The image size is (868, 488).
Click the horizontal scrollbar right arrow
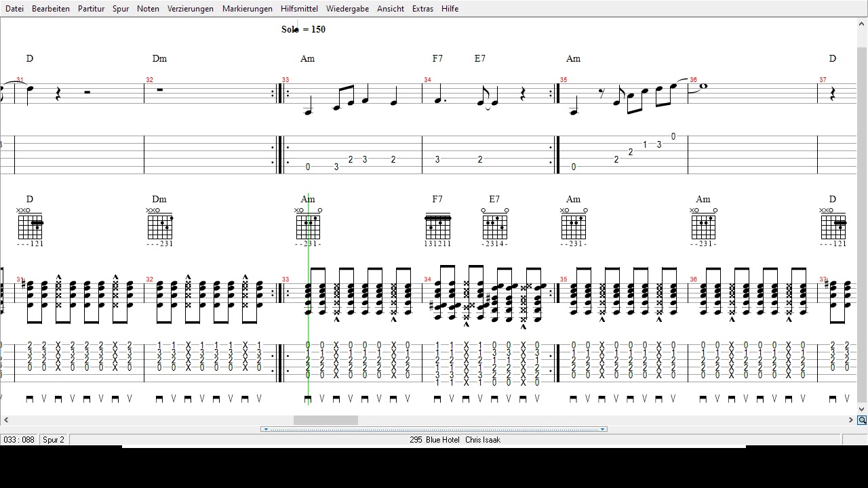851,420
